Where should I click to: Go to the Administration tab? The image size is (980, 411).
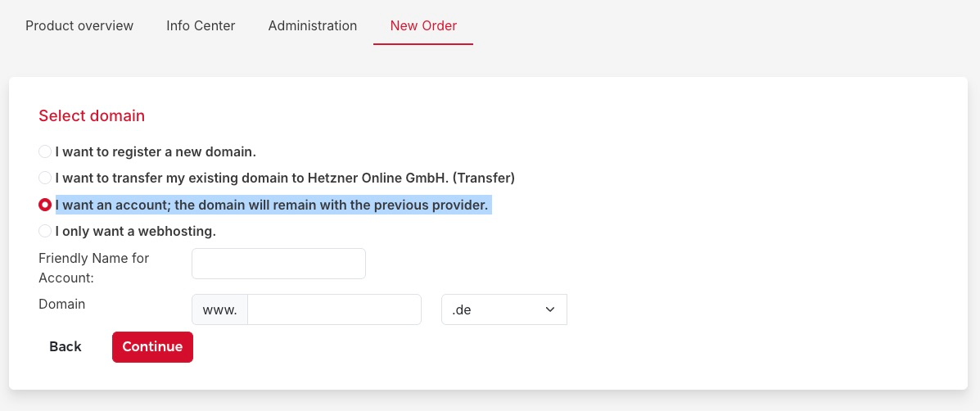[313, 25]
